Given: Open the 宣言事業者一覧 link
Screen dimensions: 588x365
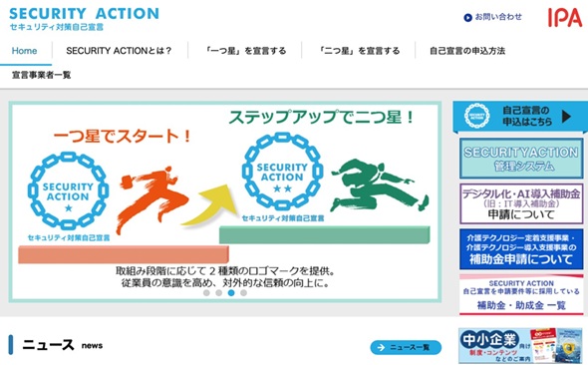Looking at the screenshot, I should click(41, 75).
